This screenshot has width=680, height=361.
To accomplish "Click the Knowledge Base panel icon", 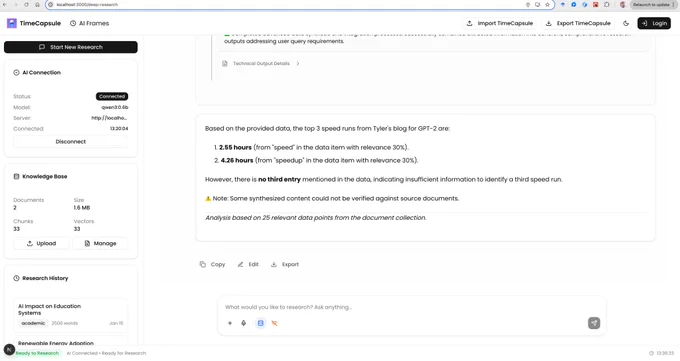I will point(16,177).
